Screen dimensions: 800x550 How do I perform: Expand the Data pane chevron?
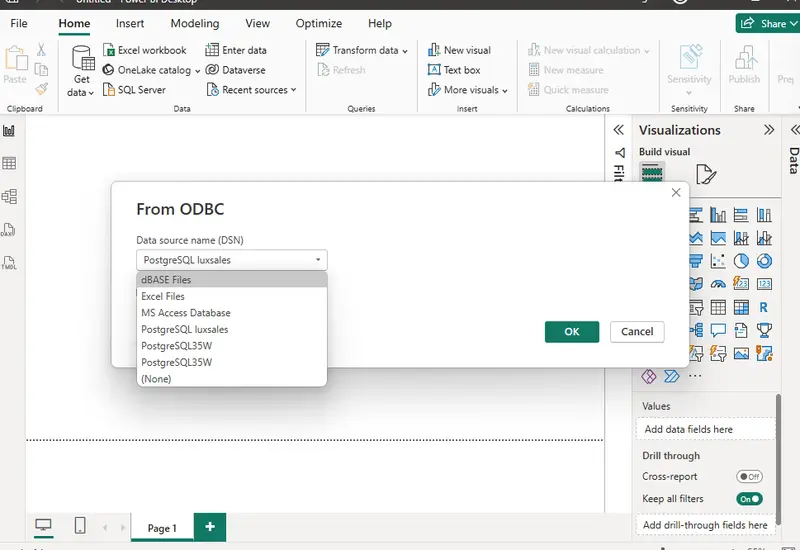[795, 130]
